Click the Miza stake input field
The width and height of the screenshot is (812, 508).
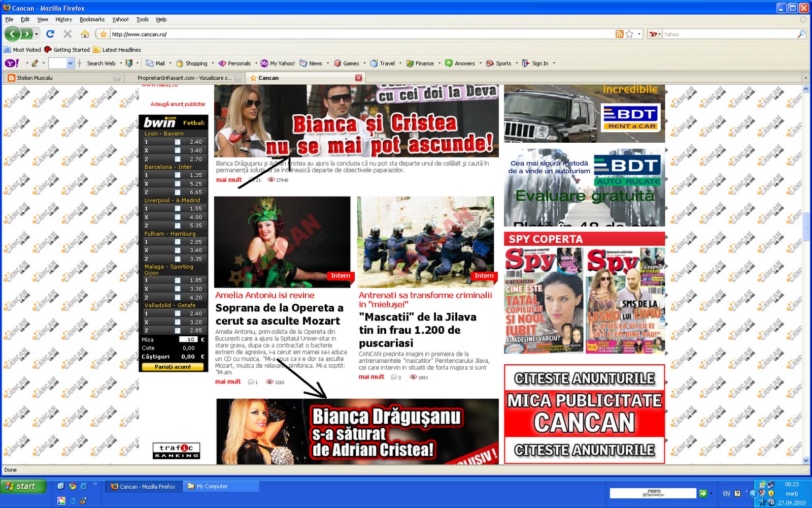click(189, 339)
